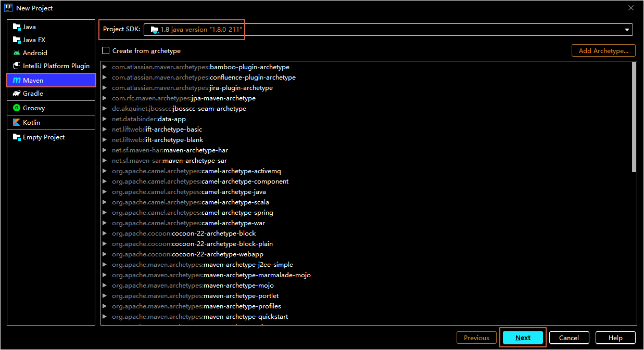Expand camel-archetype-spring arrow
The image size is (644, 350).
tap(105, 213)
